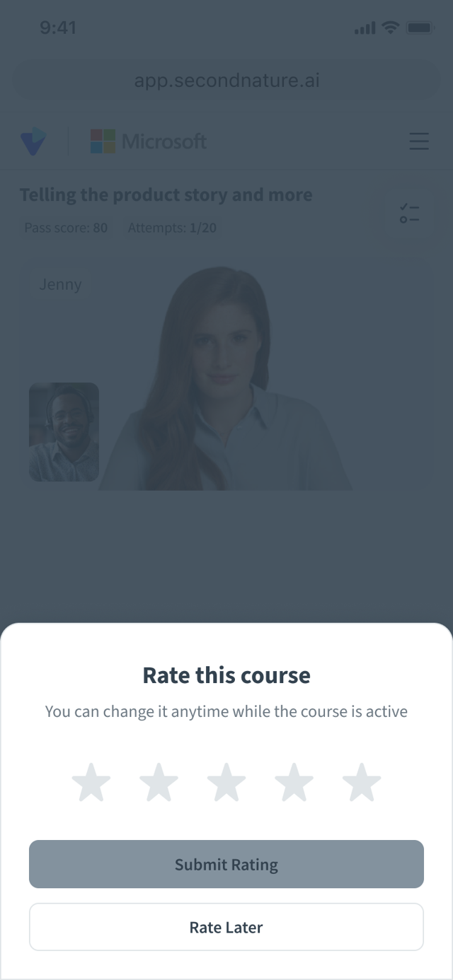Tap the Wi-Fi status icon
Image resolution: width=453 pixels, height=980 pixels.
[x=390, y=28]
